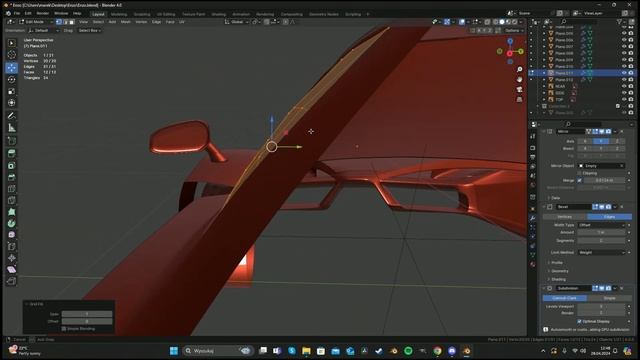The image size is (640, 360).
Task: Open the viewport Select menu
Action: point(98,22)
